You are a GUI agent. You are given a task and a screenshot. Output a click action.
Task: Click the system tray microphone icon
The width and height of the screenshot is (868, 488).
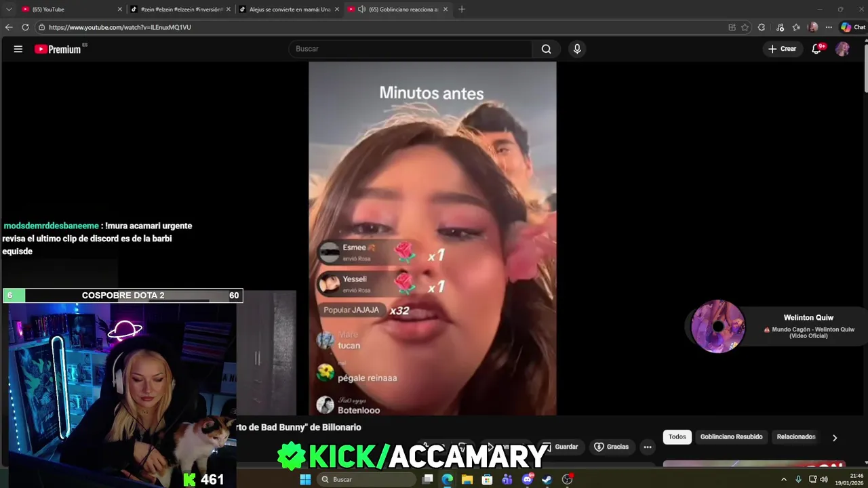click(x=798, y=479)
